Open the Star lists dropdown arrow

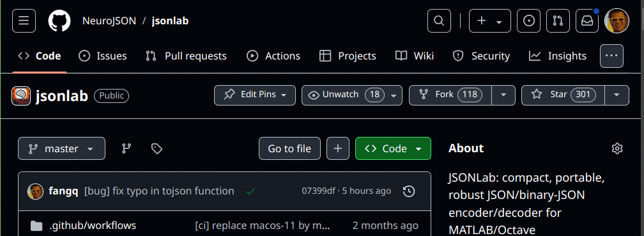[x=617, y=95]
